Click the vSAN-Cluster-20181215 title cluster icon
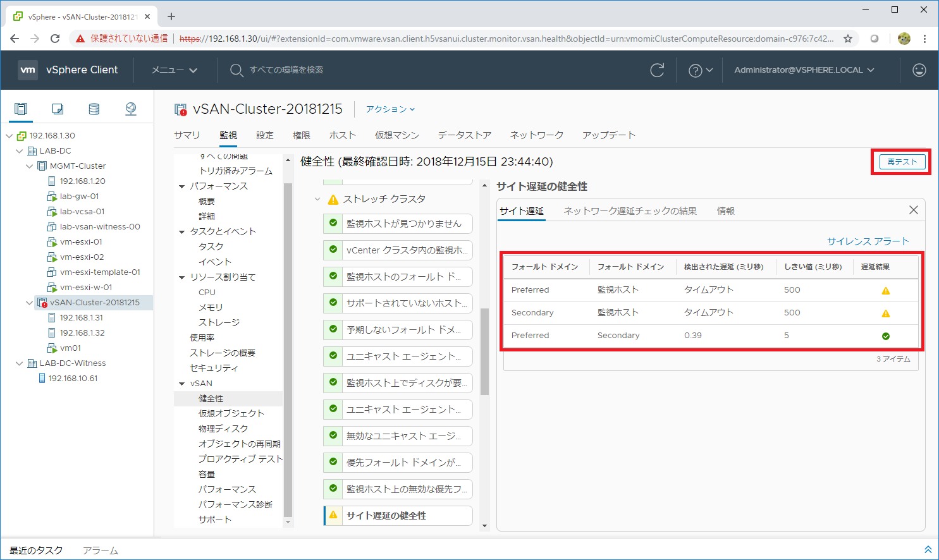939x560 pixels. click(x=181, y=109)
